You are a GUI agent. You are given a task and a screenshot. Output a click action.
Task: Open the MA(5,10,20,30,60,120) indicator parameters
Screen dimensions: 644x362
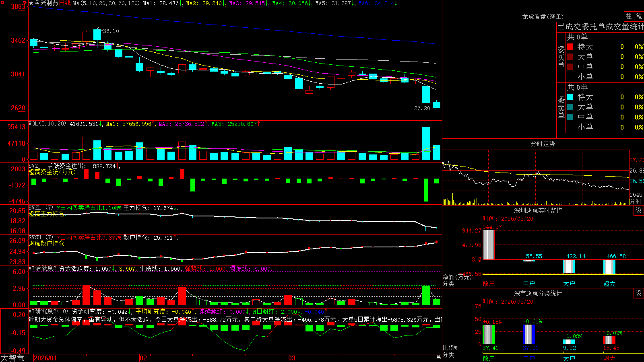(x=106, y=3)
